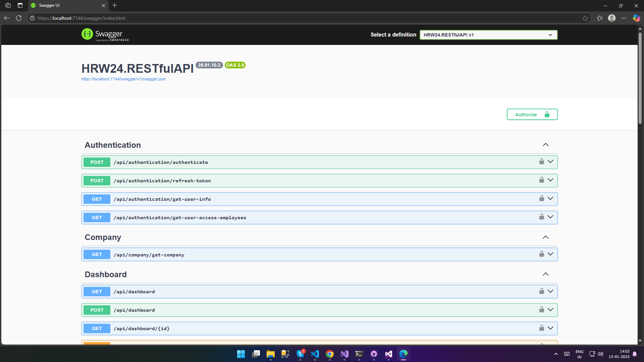Click the browser refresh icon
Image resolution: width=644 pixels, height=362 pixels.
(19, 18)
